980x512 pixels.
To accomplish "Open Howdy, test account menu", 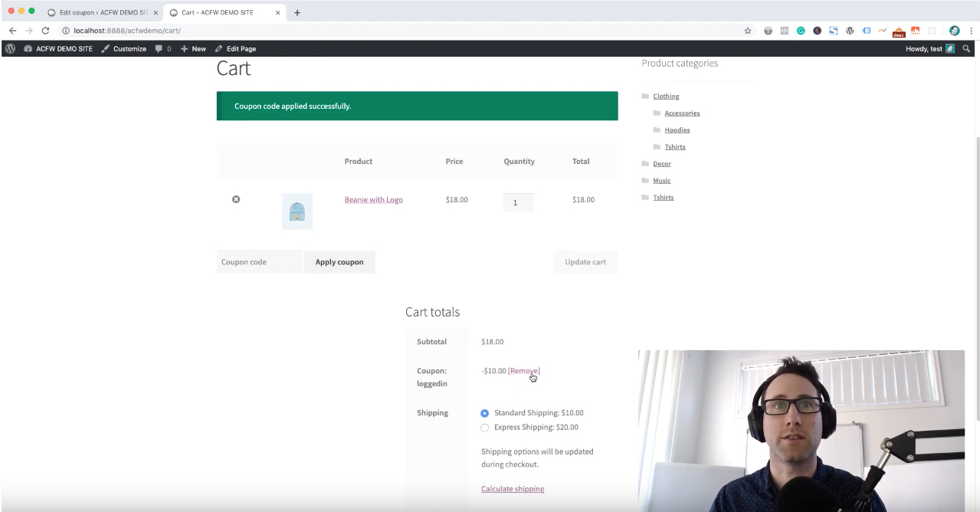I will coord(929,48).
